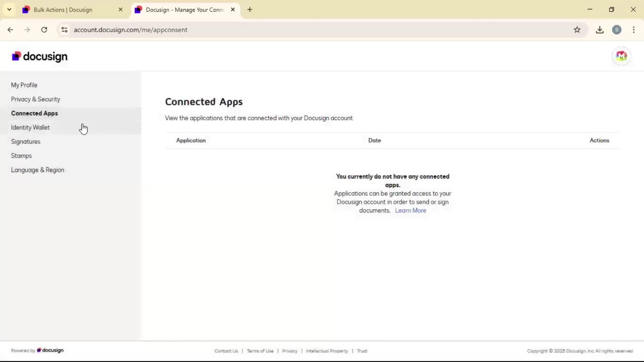Open Stamps section
The image size is (644, 362).
pos(21,156)
